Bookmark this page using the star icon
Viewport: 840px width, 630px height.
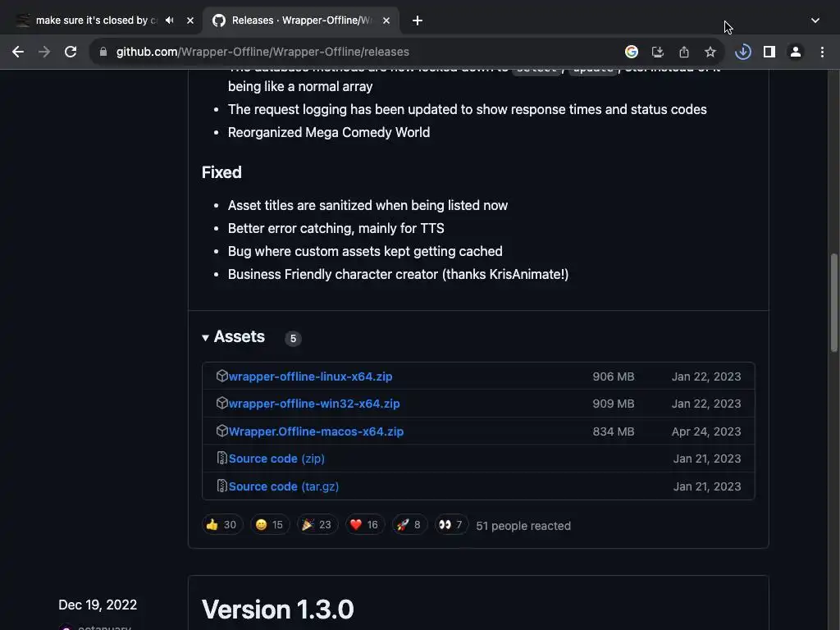tap(710, 52)
